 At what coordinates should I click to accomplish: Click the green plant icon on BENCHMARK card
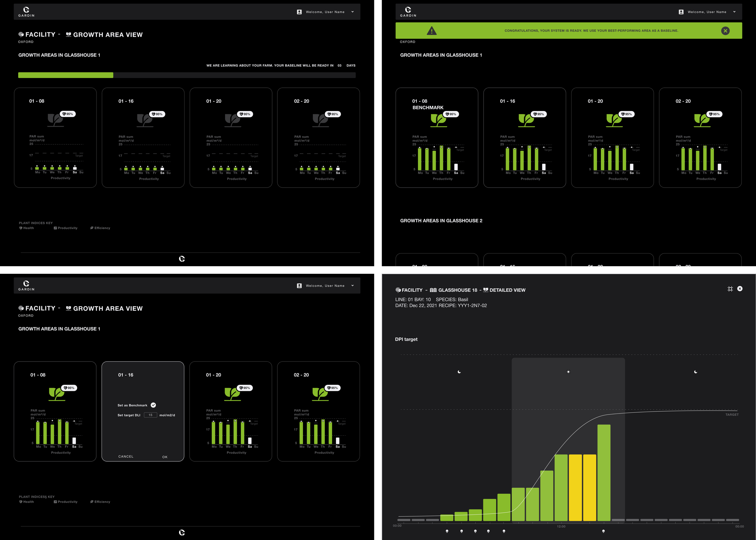click(438, 120)
